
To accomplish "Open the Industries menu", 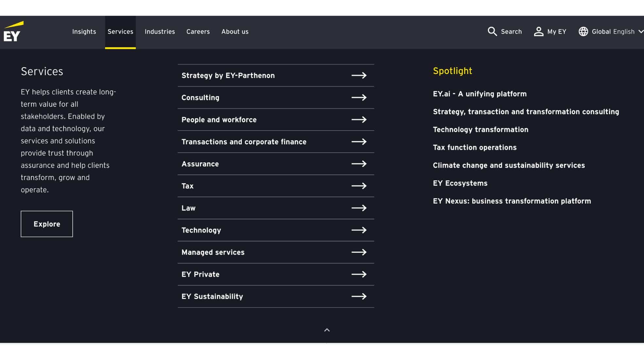I will click(x=160, y=31).
